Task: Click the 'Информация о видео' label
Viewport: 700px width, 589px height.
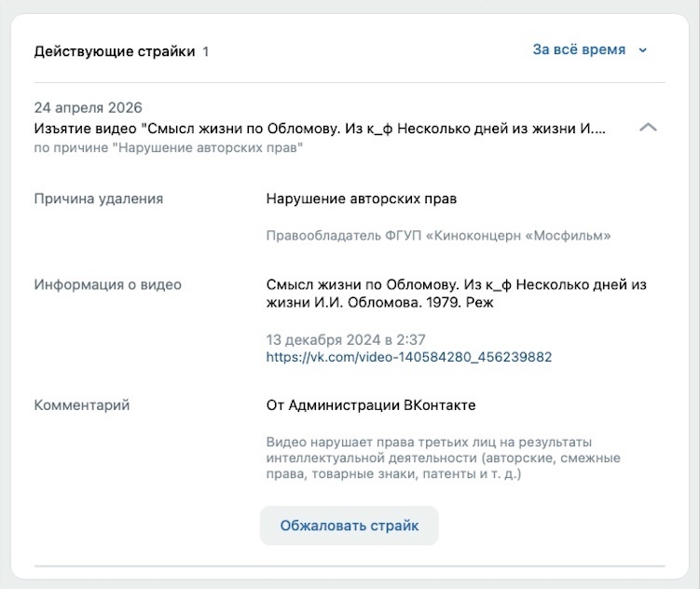Action: pyautogui.click(x=107, y=284)
